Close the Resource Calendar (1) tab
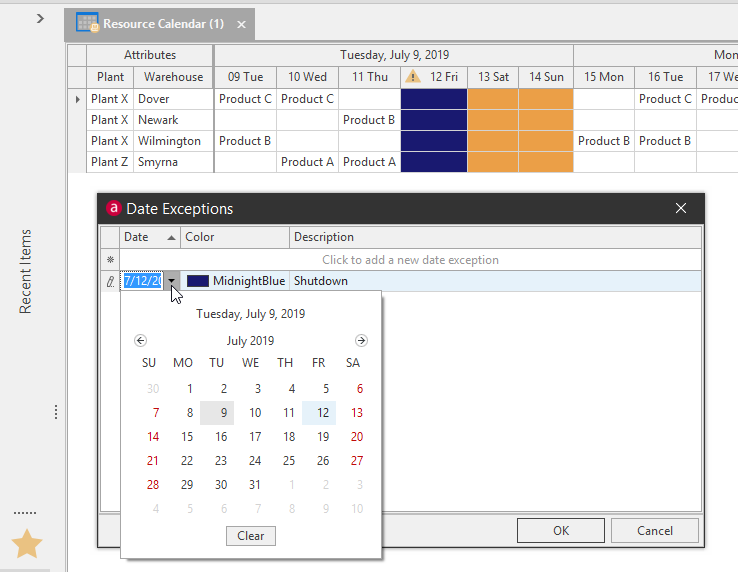Image resolution: width=738 pixels, height=572 pixels. point(241,24)
